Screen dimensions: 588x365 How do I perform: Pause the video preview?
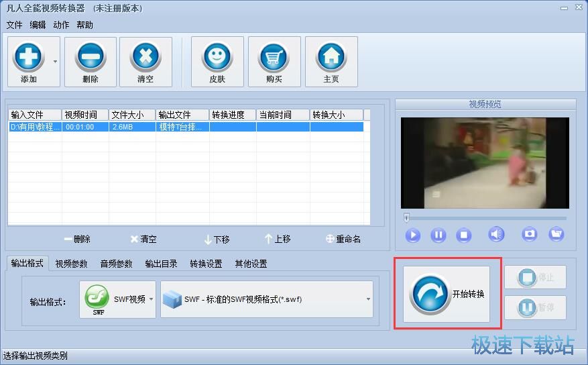pos(438,235)
